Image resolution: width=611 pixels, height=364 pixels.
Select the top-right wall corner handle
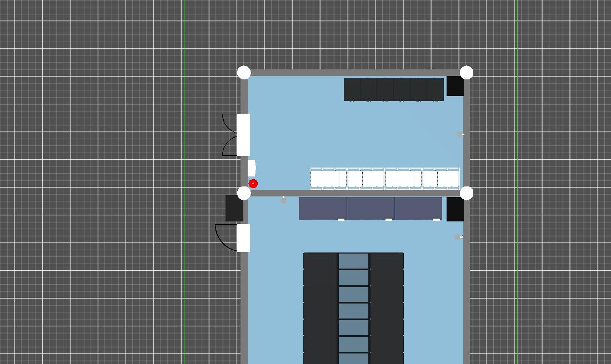[467, 73]
